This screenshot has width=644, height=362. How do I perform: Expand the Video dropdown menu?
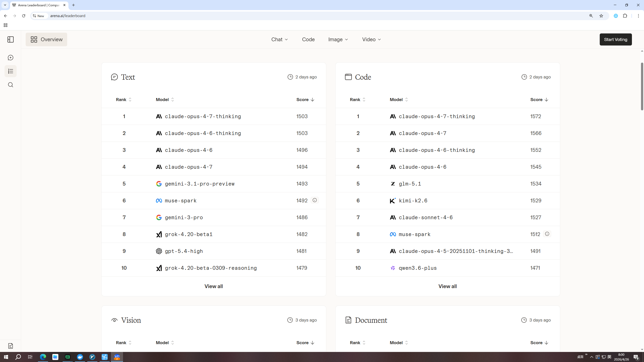tap(372, 39)
